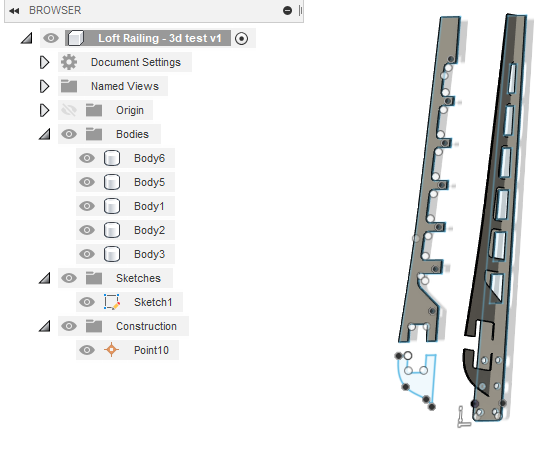Viewport: 540px width, 452px height.
Task: Click the Bodies folder icon
Action: coord(94,134)
